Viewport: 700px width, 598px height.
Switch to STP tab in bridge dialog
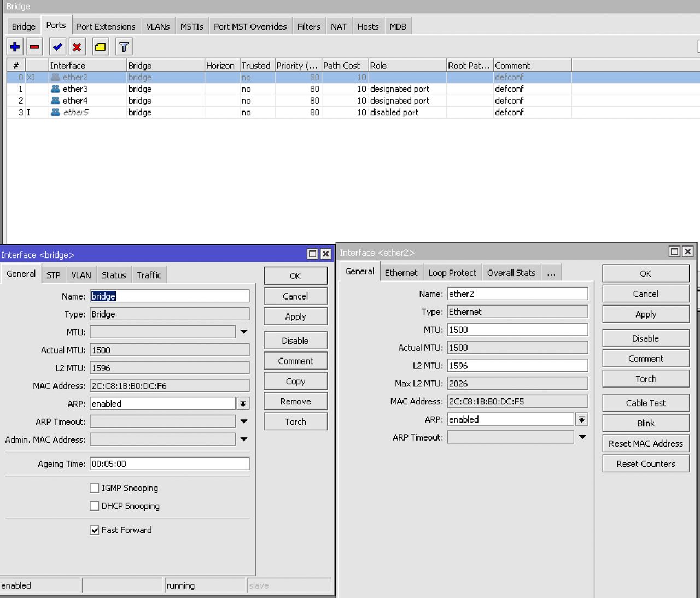coord(54,275)
